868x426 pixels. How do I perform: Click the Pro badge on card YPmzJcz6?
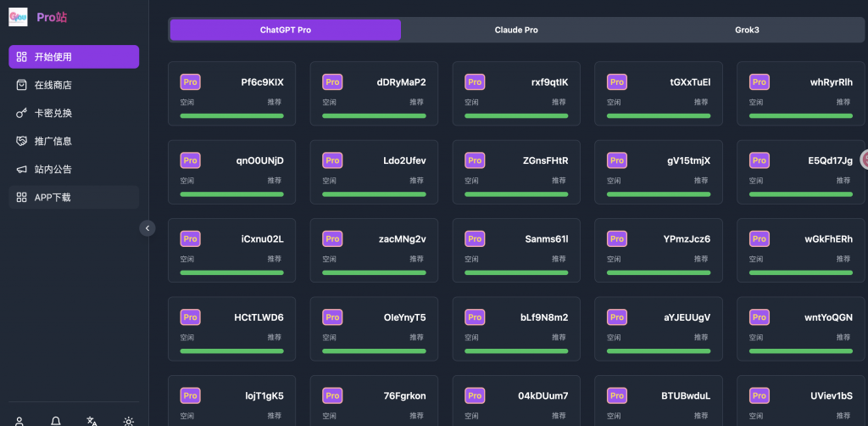[617, 238]
